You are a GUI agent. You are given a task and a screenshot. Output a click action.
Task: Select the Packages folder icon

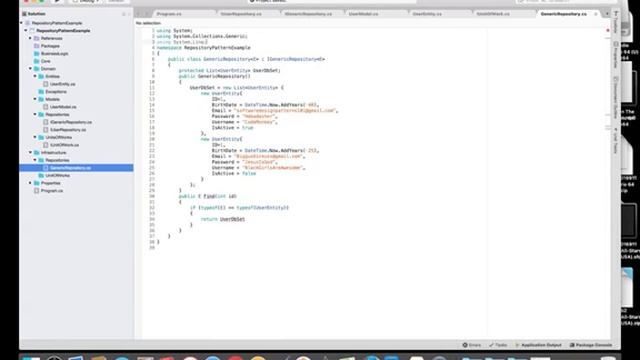[37, 46]
